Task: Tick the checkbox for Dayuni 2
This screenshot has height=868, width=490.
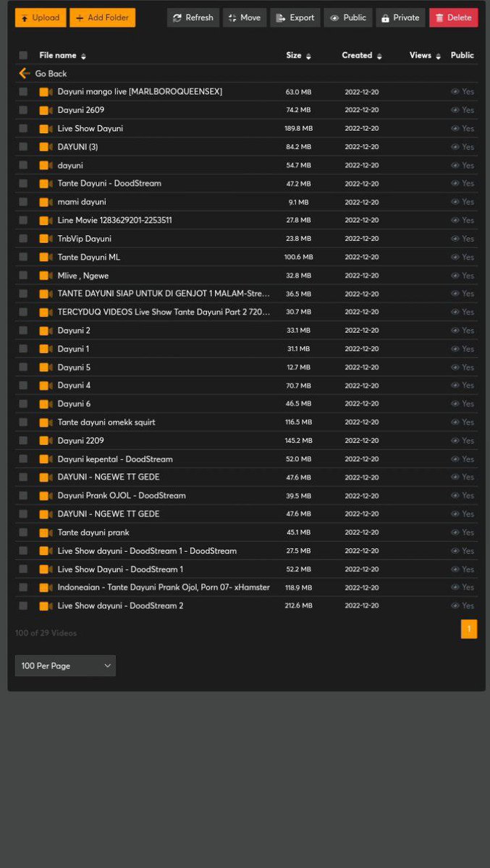Action: coord(23,331)
